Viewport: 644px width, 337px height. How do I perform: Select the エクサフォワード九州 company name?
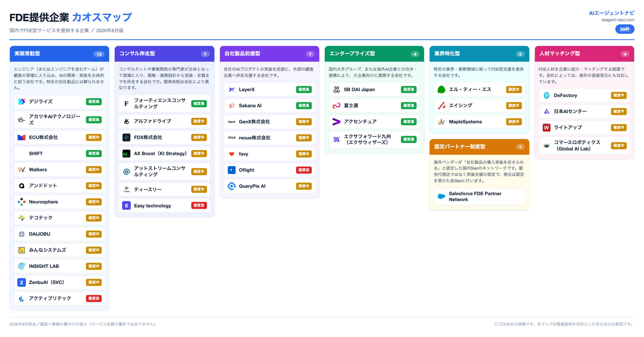coord(367,139)
